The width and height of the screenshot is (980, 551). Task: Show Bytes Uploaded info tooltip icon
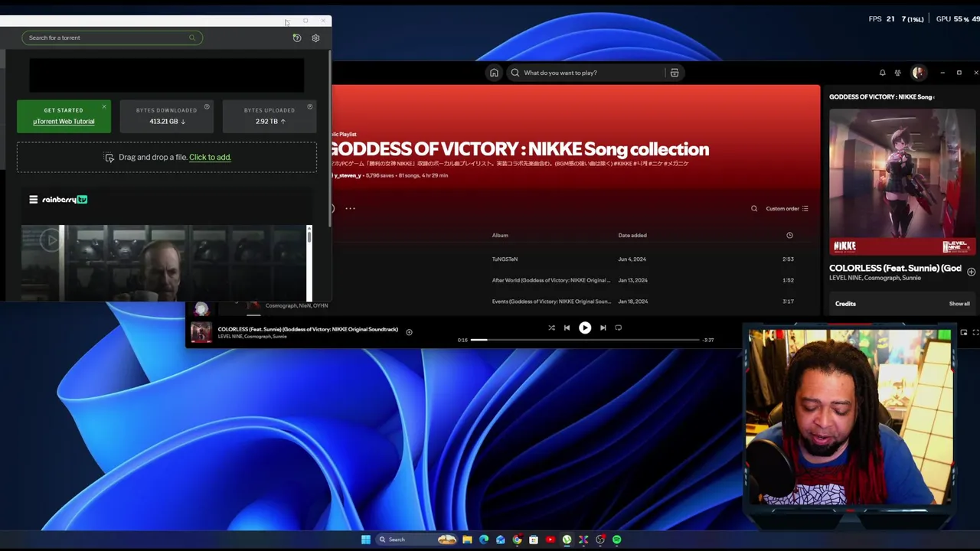tap(310, 106)
